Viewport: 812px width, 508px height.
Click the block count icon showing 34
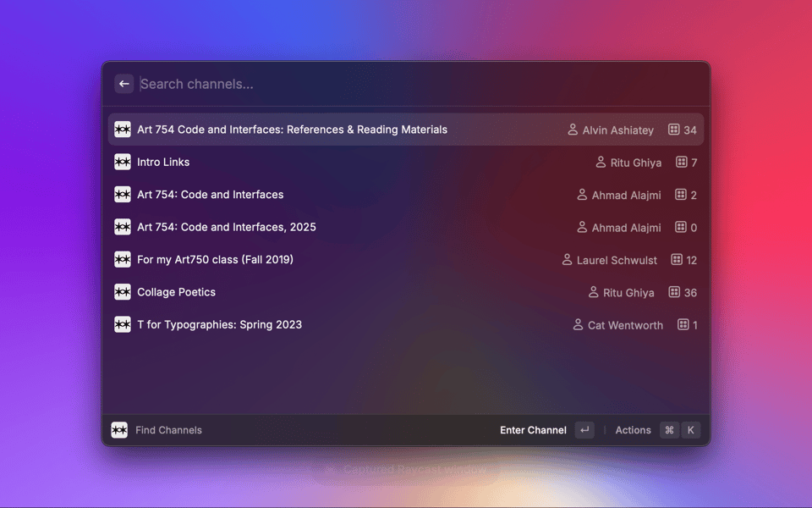[x=674, y=130]
